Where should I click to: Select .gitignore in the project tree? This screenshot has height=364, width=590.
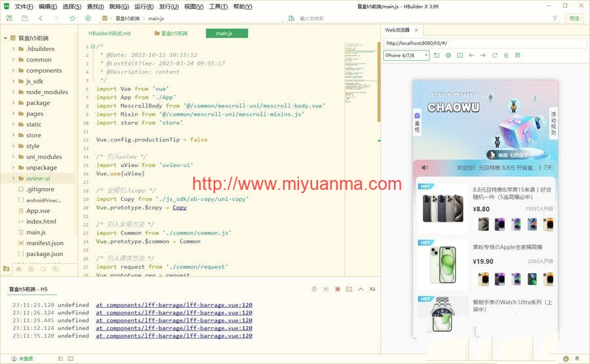click(x=40, y=189)
